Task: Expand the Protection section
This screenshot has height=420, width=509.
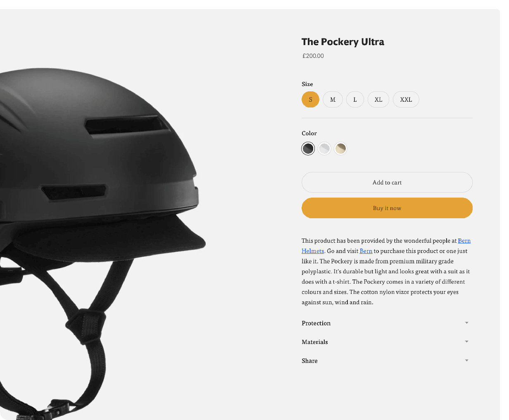Action: point(387,323)
